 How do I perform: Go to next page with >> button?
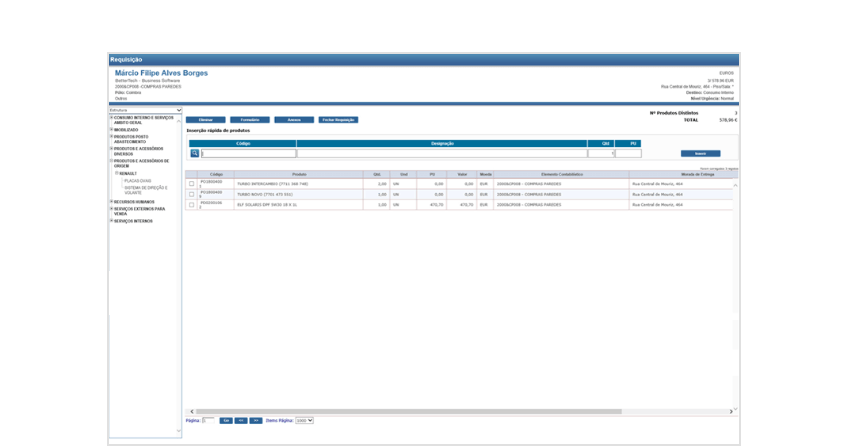(256, 421)
